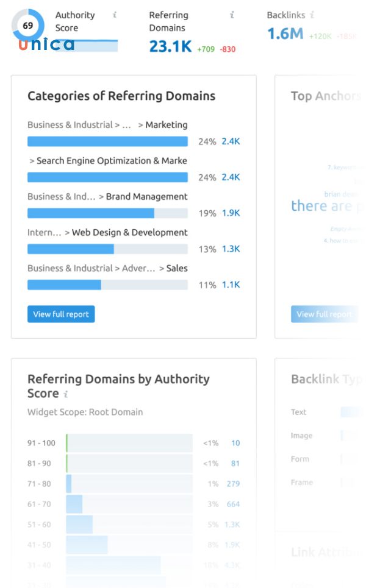Click the 81 - 90 range label

(x=39, y=464)
